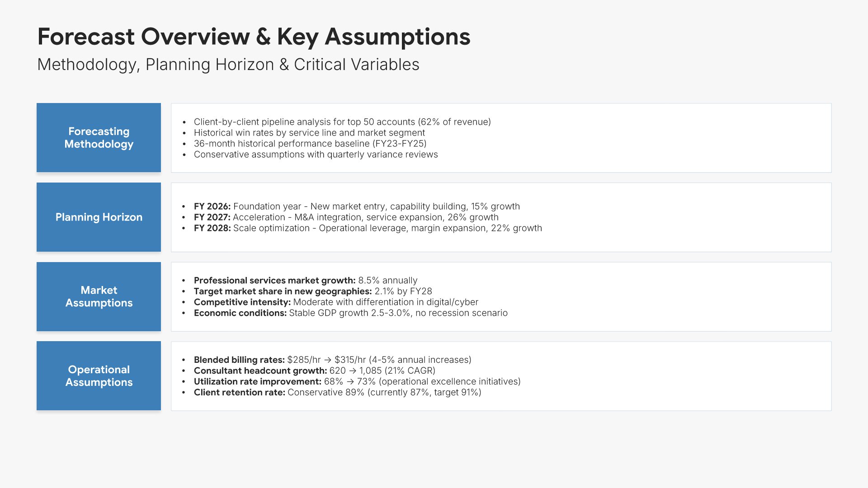The height and width of the screenshot is (488, 868).
Task: Click the client-by-client pipeline analysis bullet
Action: (342, 122)
